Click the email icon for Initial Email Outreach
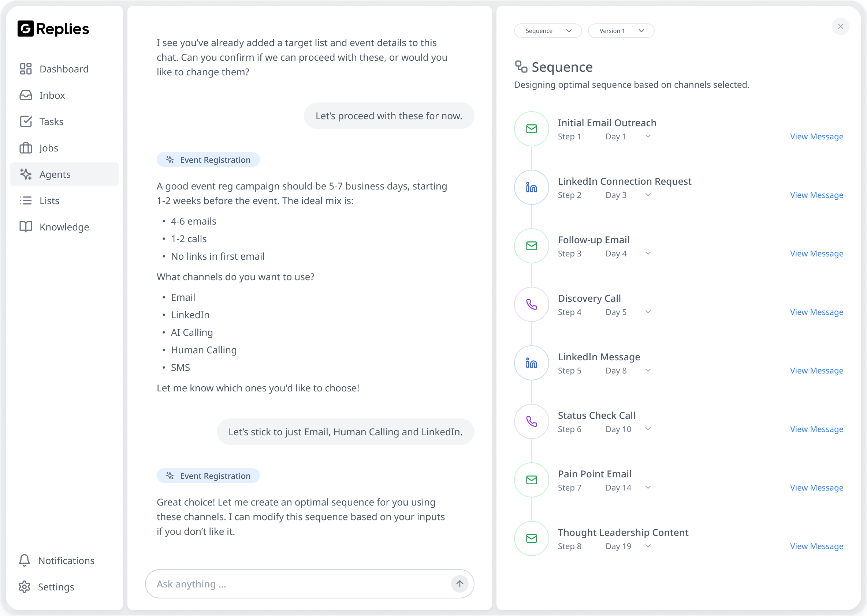 [531, 129]
